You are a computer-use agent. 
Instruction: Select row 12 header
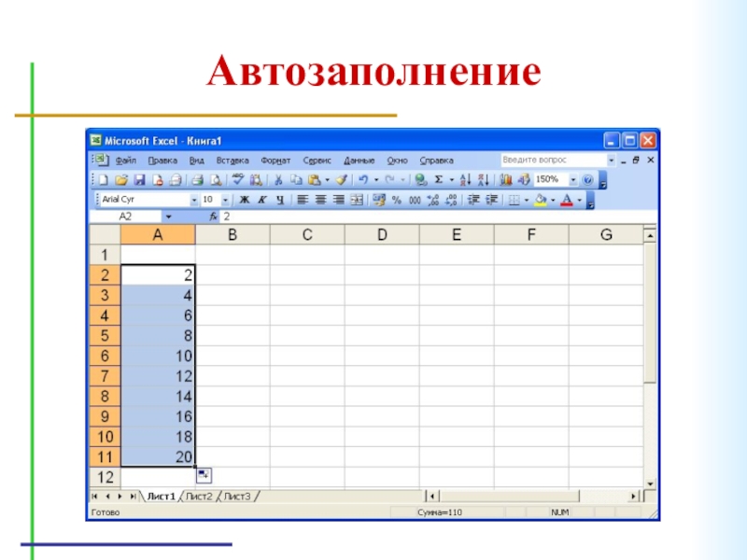pos(105,477)
